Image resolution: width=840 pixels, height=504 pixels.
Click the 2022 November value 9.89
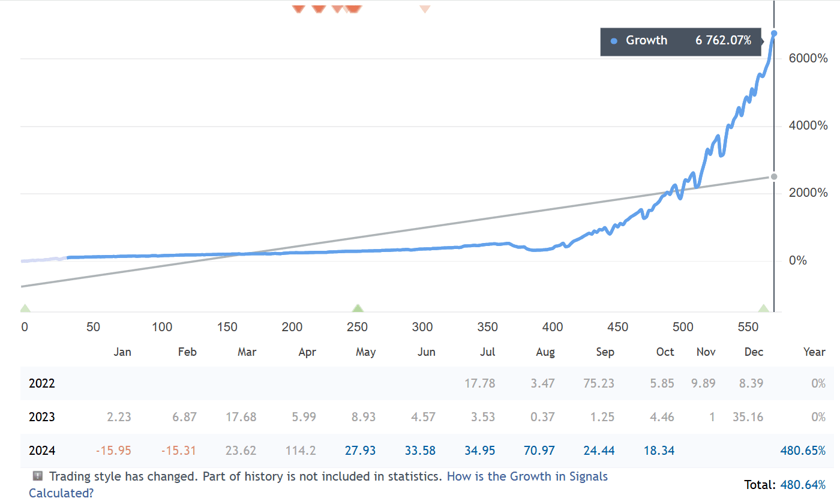pos(703,383)
